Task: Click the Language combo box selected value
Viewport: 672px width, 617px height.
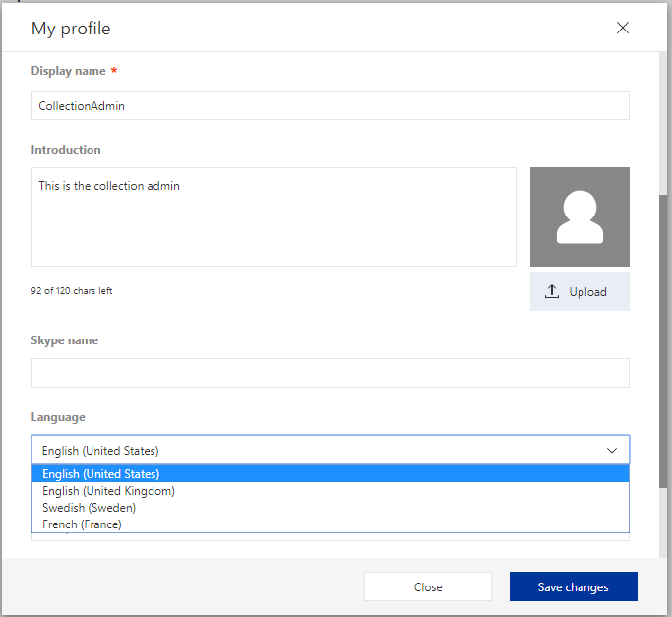Action: point(100,451)
